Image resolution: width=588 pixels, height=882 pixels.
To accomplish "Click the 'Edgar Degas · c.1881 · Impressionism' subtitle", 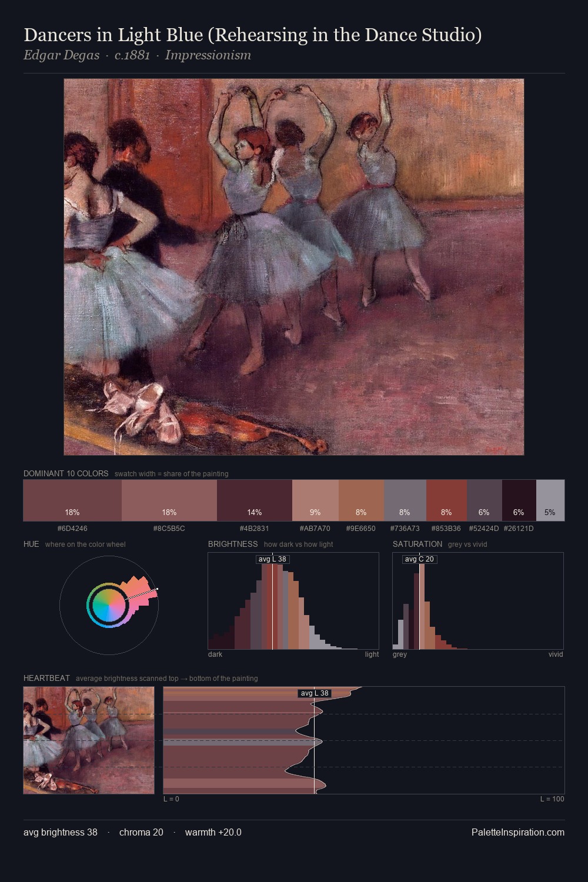I will [137, 55].
